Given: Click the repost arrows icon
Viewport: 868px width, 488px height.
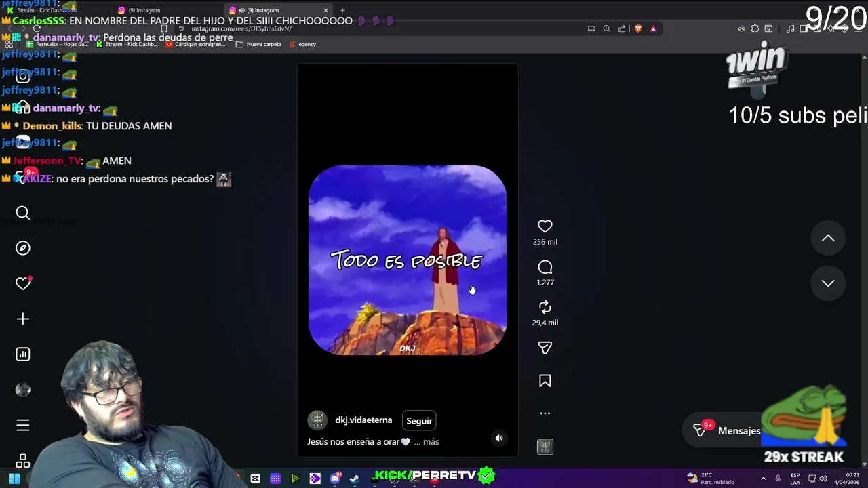Looking at the screenshot, I should pyautogui.click(x=545, y=307).
